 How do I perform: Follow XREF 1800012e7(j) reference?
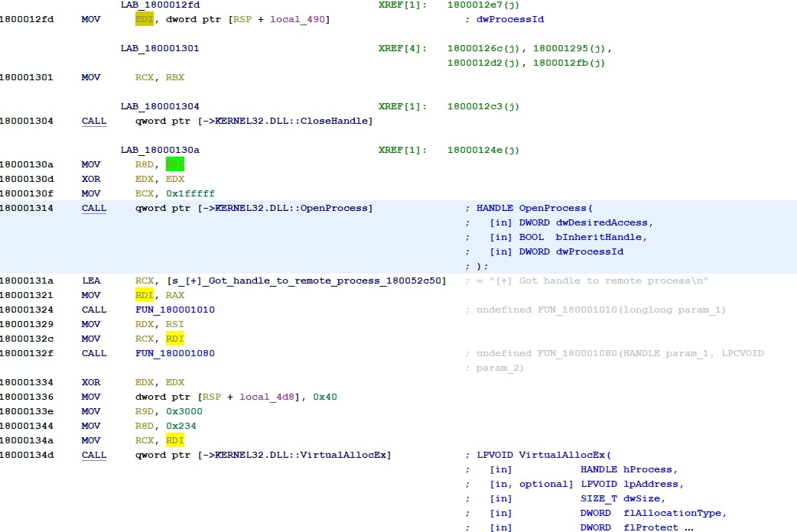pos(483,5)
